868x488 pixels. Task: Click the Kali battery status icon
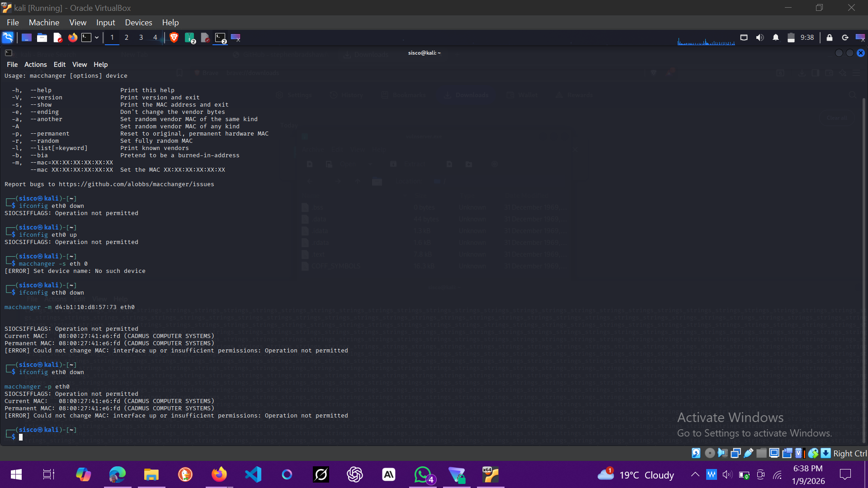[791, 38]
